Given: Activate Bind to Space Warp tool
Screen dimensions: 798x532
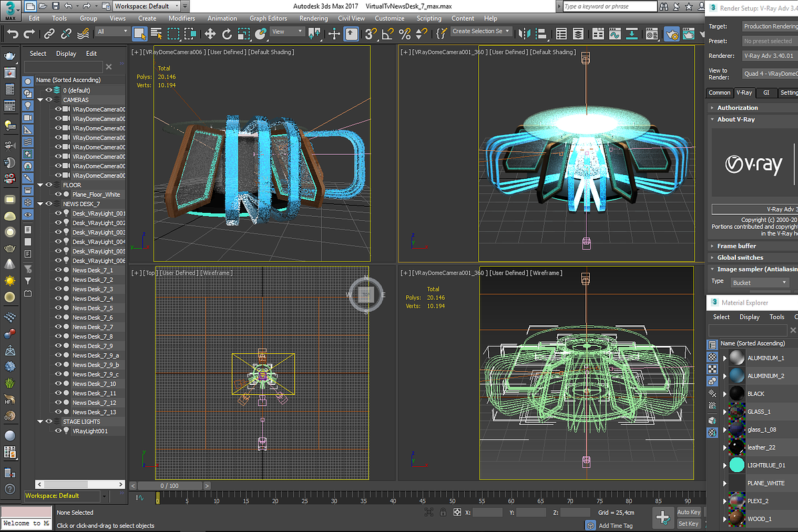Looking at the screenshot, I should point(84,33).
